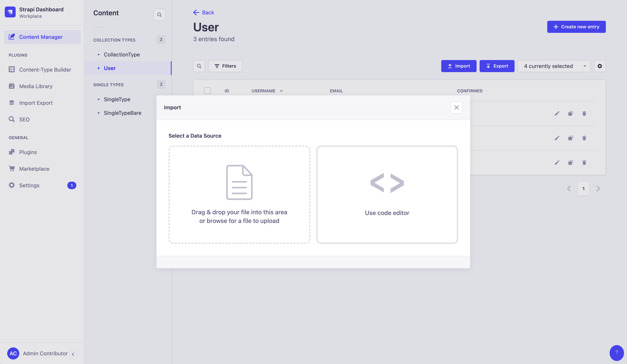Viewport: 627px width, 364px height.
Task: Open the Content Manager in the sidebar
Action: pyautogui.click(x=41, y=37)
